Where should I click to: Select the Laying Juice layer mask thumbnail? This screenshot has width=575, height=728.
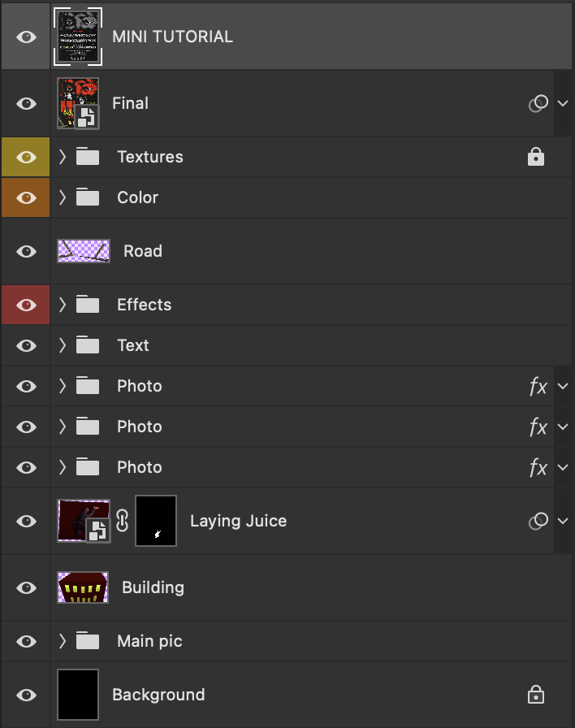(x=155, y=521)
